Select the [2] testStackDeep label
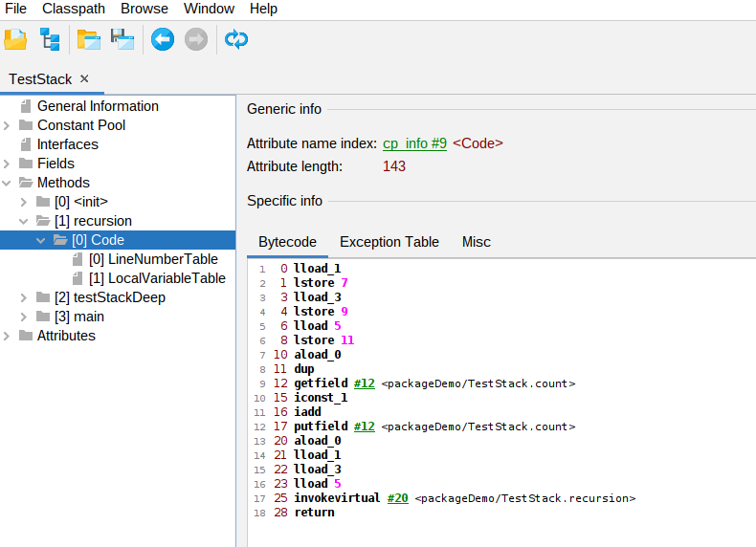The image size is (756, 547). click(x=110, y=297)
